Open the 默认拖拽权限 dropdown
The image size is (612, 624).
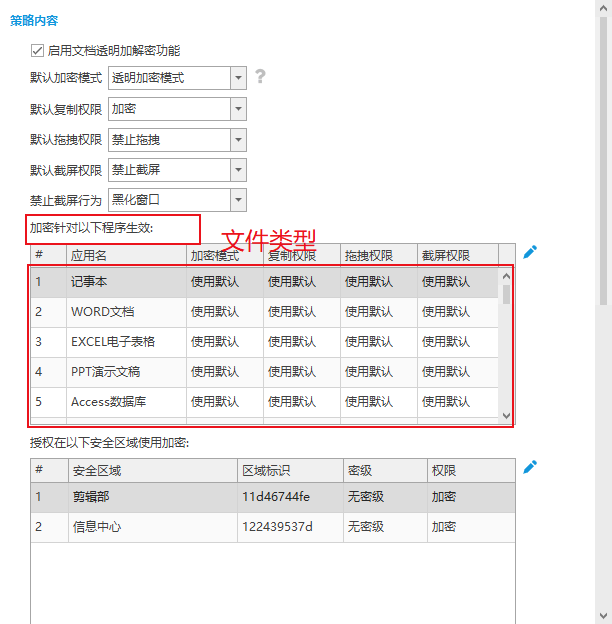click(238, 140)
